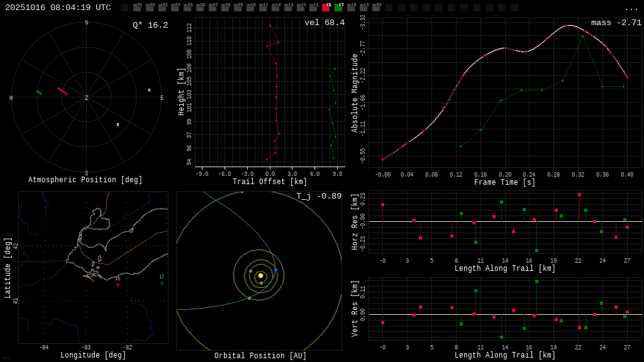
Task: Click the M marker in atmospheric position plot
Action: tap(149, 90)
